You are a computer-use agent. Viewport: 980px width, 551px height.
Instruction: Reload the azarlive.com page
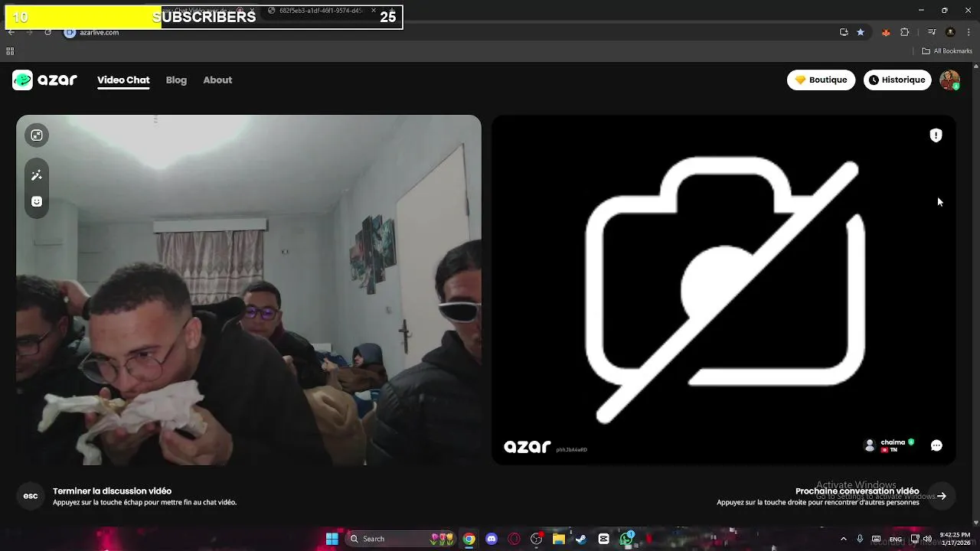click(47, 32)
